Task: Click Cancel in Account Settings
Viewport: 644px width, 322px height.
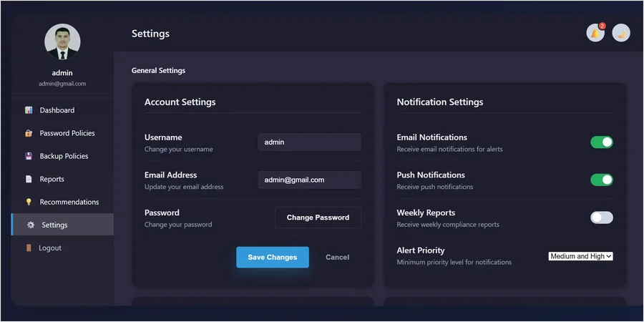Action: (x=337, y=257)
